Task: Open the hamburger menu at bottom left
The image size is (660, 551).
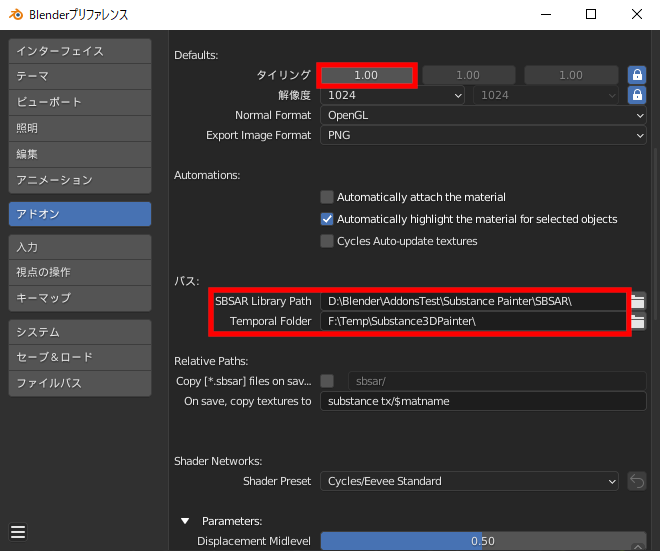Action: pos(18,532)
